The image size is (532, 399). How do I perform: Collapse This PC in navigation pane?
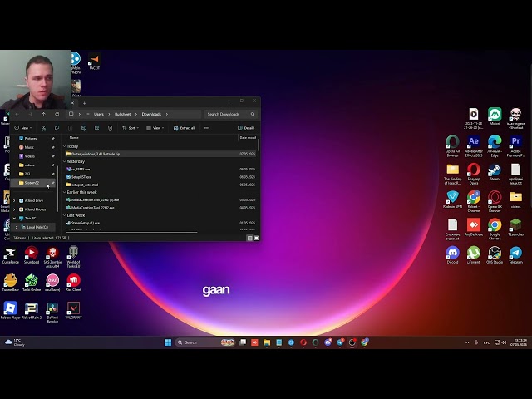coord(15,218)
